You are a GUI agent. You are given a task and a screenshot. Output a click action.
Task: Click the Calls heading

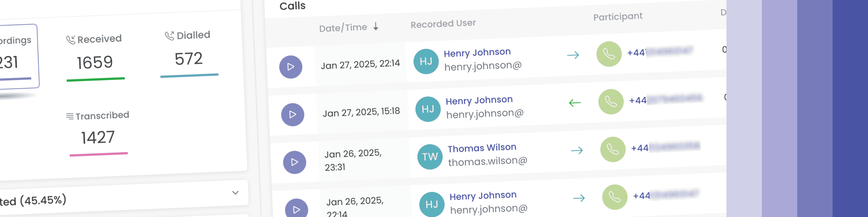[x=292, y=6]
